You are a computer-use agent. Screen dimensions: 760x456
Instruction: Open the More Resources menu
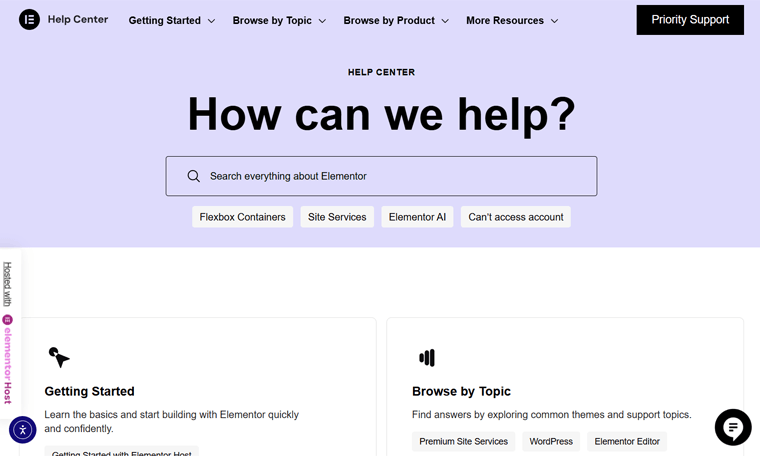tap(505, 20)
